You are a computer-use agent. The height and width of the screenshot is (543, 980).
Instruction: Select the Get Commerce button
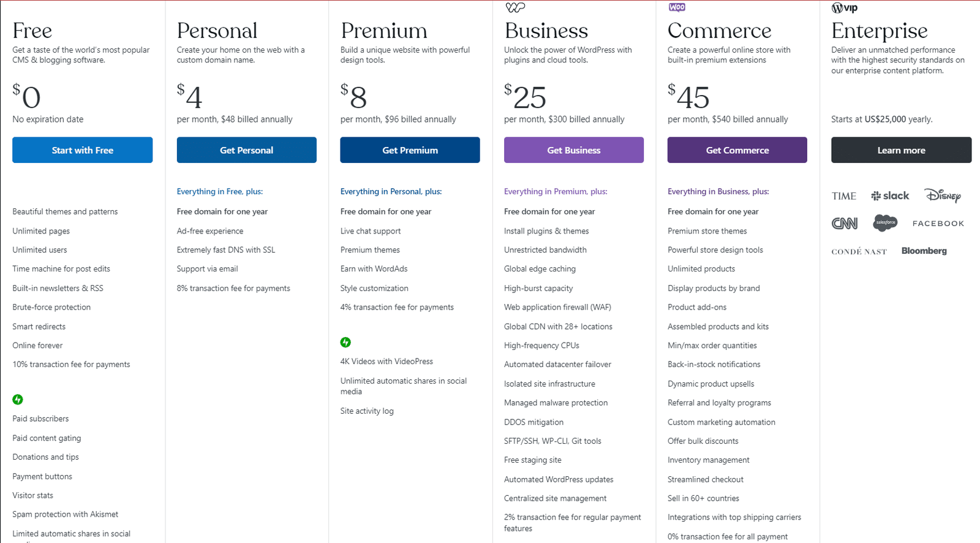pos(737,150)
